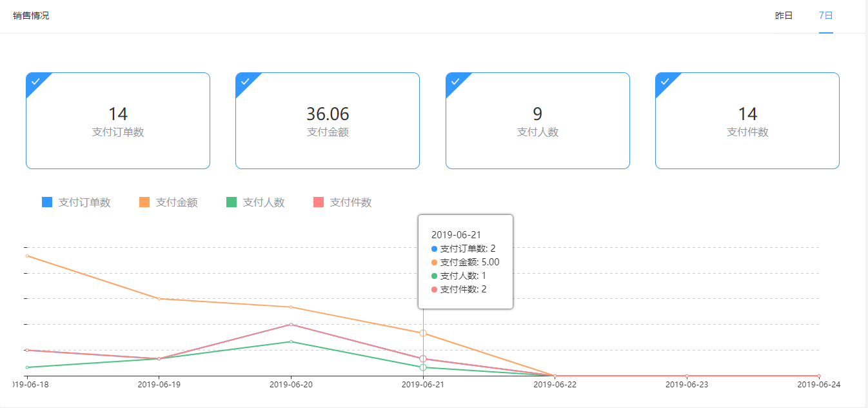This screenshot has width=868, height=408.
Task: Click the green 支付人数 legend swatch
Action: pyautogui.click(x=232, y=203)
